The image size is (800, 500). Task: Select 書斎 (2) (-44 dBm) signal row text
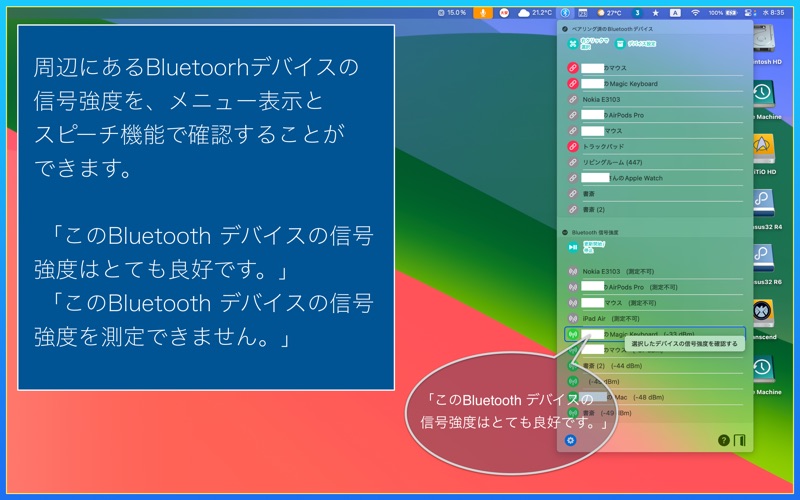point(612,366)
